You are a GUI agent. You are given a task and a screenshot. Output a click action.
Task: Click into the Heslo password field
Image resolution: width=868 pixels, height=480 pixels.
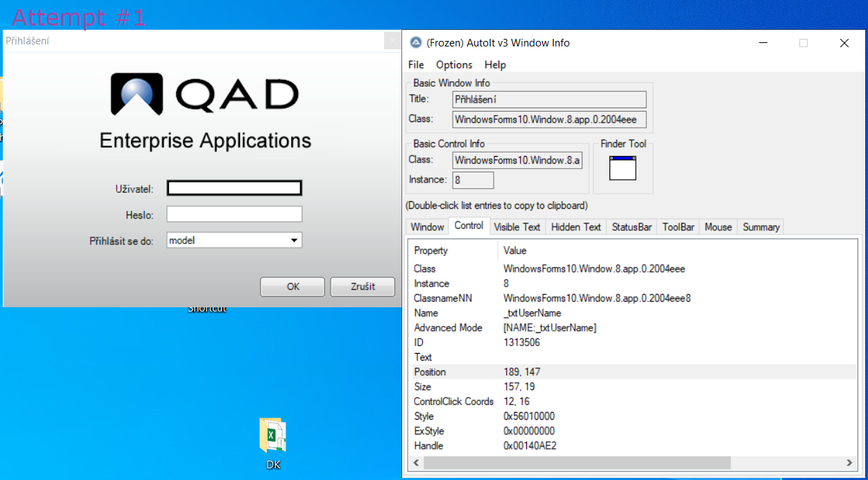point(234,214)
